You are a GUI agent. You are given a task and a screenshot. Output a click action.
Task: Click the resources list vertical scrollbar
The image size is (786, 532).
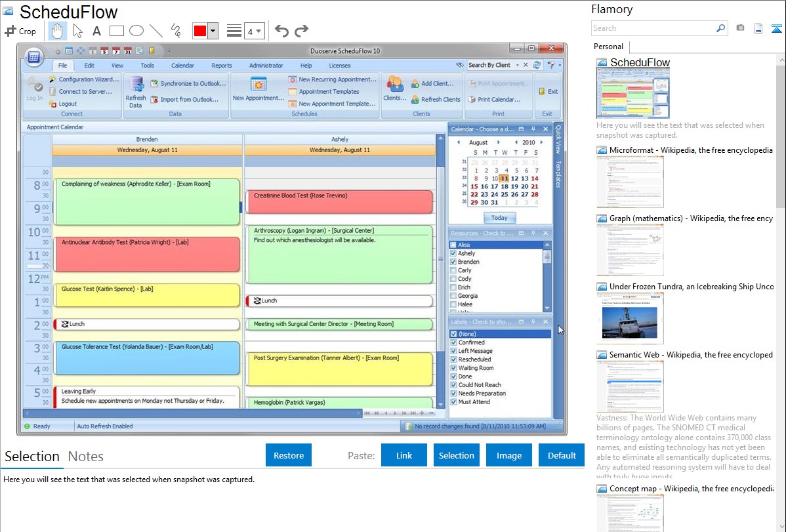(x=547, y=276)
